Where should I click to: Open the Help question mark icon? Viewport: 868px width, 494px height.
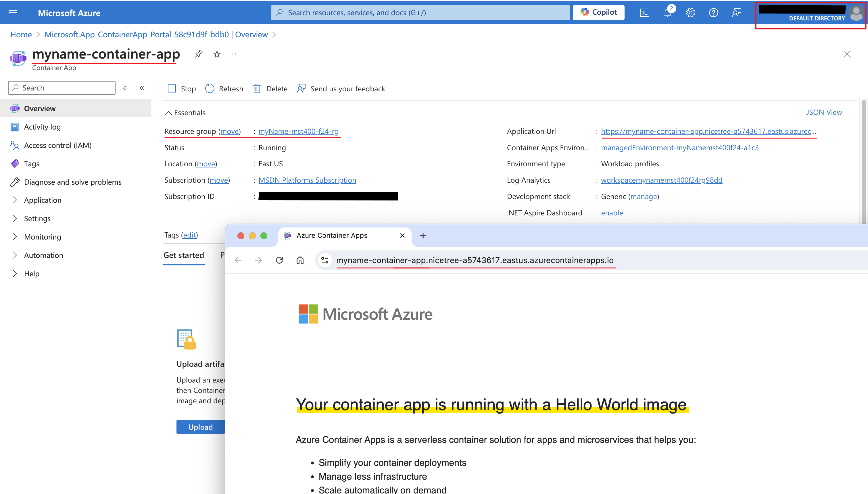click(x=713, y=13)
